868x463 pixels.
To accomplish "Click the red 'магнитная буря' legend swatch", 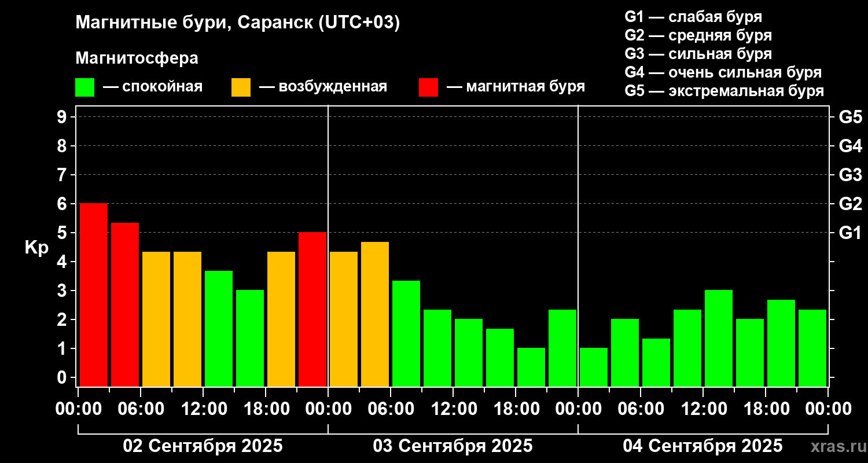I will coord(428,87).
